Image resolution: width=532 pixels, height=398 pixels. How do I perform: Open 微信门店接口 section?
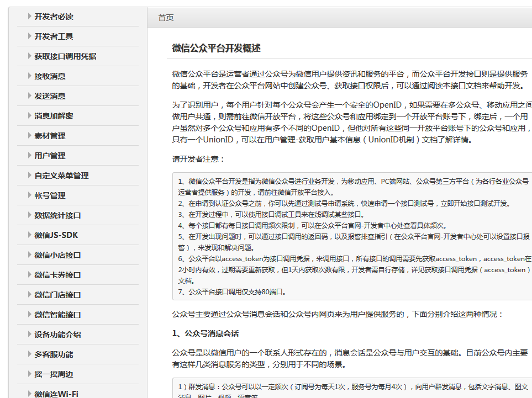pyautogui.click(x=57, y=295)
